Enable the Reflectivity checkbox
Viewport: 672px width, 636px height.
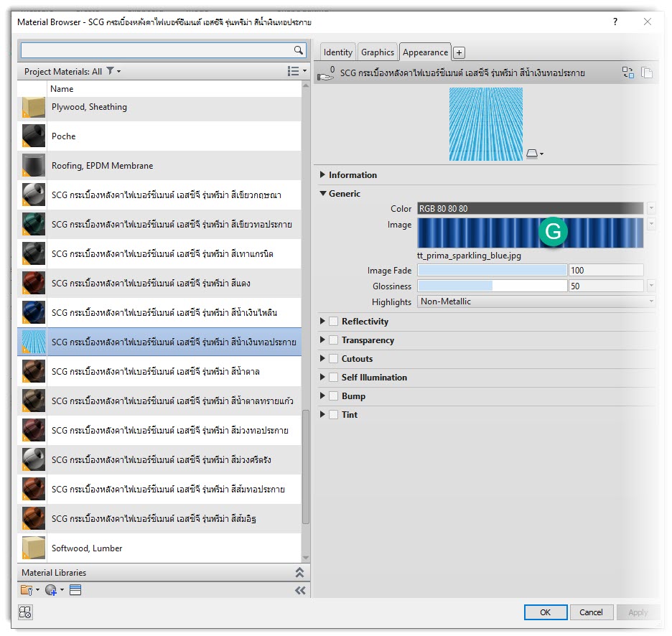(334, 322)
